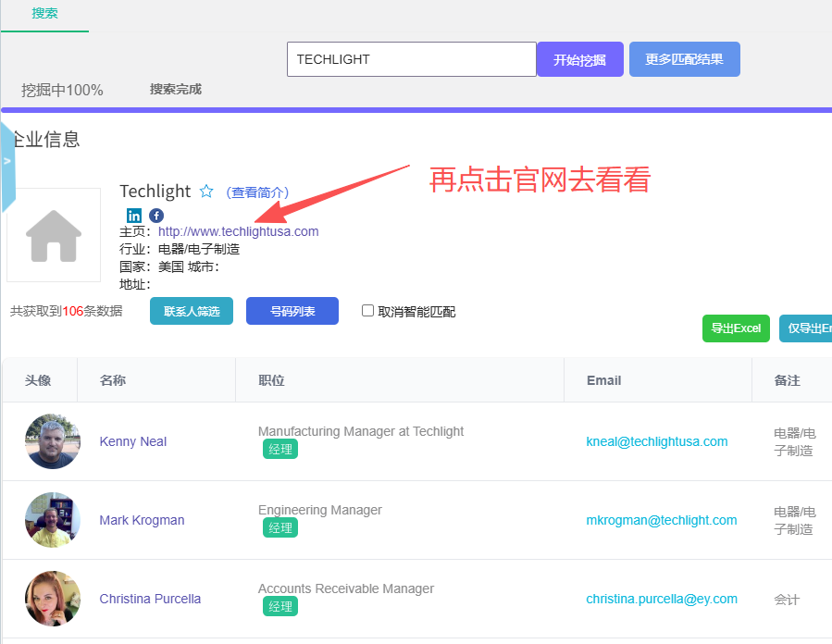Click the 106 data count text

tap(73, 311)
